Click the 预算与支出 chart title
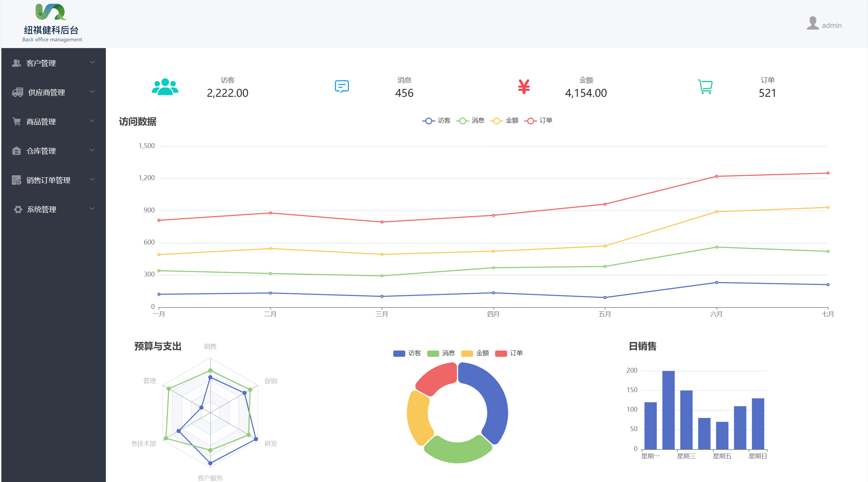Viewport: 868px width, 482px height. pyautogui.click(x=158, y=346)
